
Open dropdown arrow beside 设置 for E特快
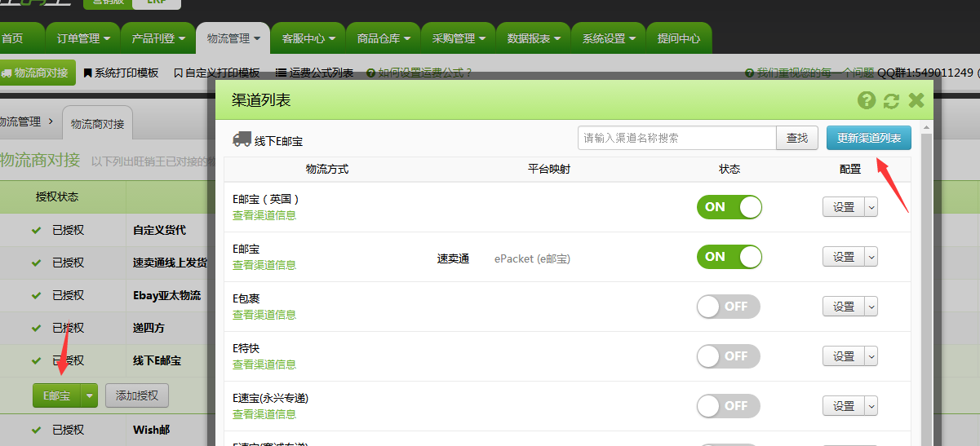click(871, 356)
